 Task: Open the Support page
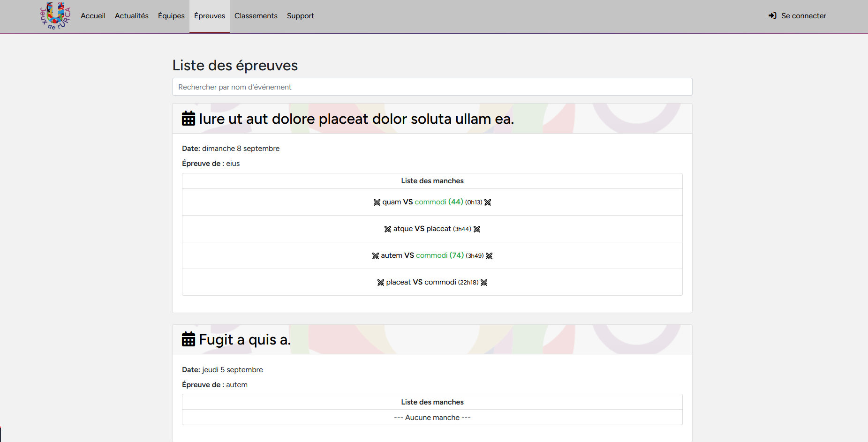tap(300, 16)
